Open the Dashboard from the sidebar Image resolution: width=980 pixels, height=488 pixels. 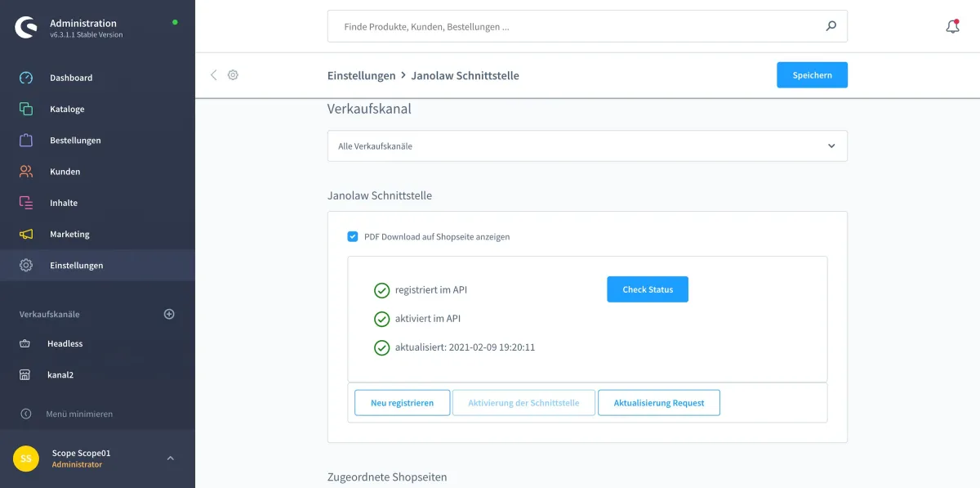(x=71, y=78)
